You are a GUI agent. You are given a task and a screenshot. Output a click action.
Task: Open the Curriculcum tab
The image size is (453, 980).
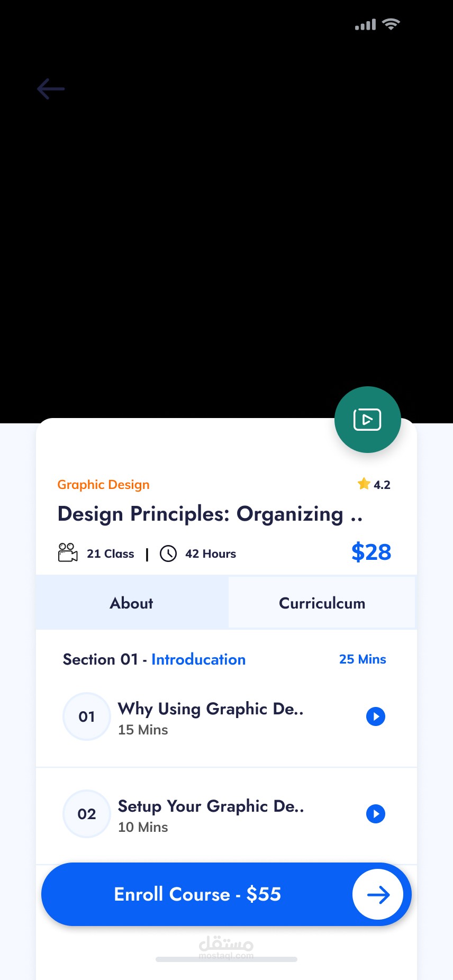pyautogui.click(x=322, y=603)
